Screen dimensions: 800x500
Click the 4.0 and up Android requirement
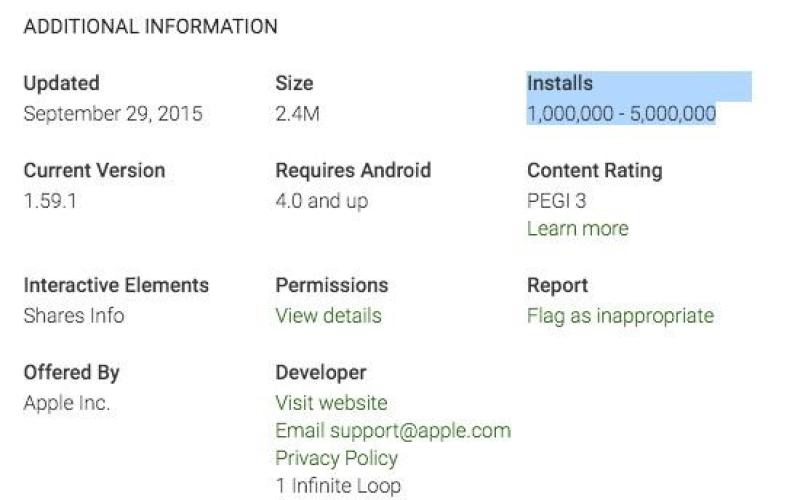(321, 201)
